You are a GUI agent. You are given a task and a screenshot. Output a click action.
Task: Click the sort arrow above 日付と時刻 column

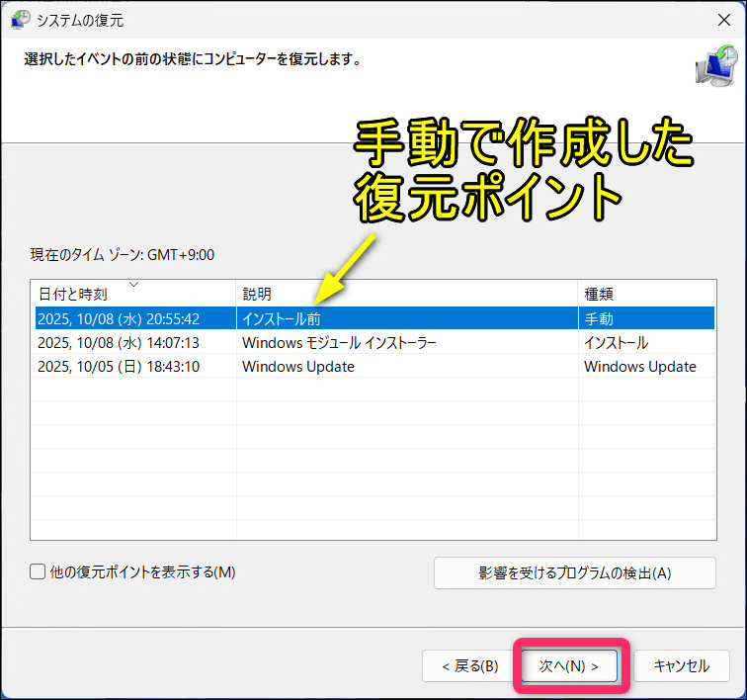click(x=134, y=285)
